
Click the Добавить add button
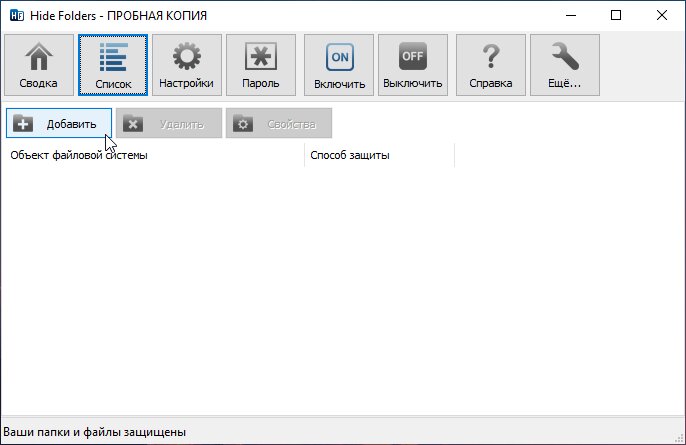(x=59, y=123)
